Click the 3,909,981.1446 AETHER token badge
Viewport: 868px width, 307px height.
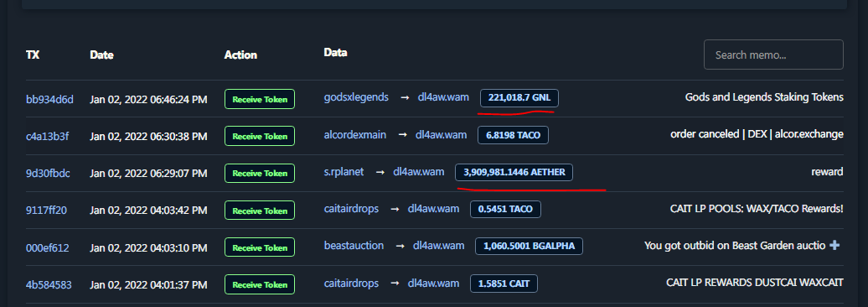[514, 172]
